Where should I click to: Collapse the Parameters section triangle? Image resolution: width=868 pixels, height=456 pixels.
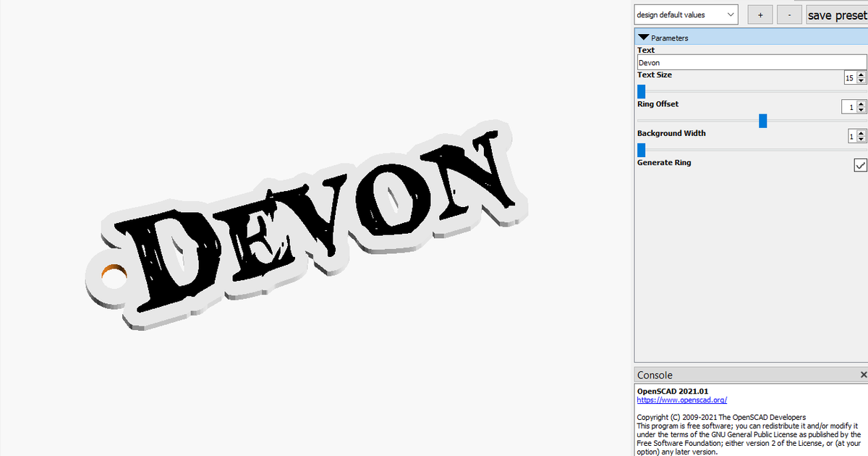tap(643, 37)
